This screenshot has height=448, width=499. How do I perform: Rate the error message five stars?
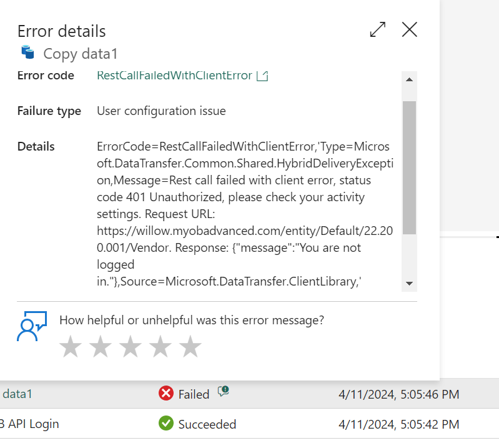pyautogui.click(x=190, y=346)
